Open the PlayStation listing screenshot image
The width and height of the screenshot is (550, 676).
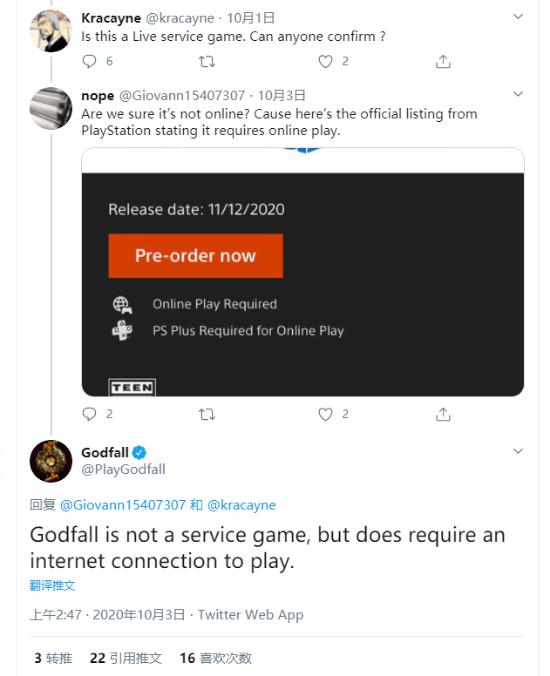click(303, 272)
